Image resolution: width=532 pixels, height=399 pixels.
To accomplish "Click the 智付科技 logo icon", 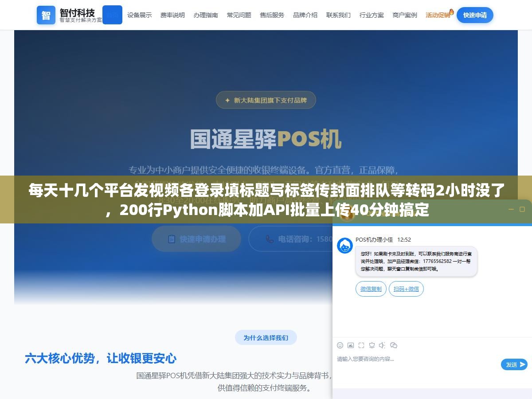I will 46,15.
